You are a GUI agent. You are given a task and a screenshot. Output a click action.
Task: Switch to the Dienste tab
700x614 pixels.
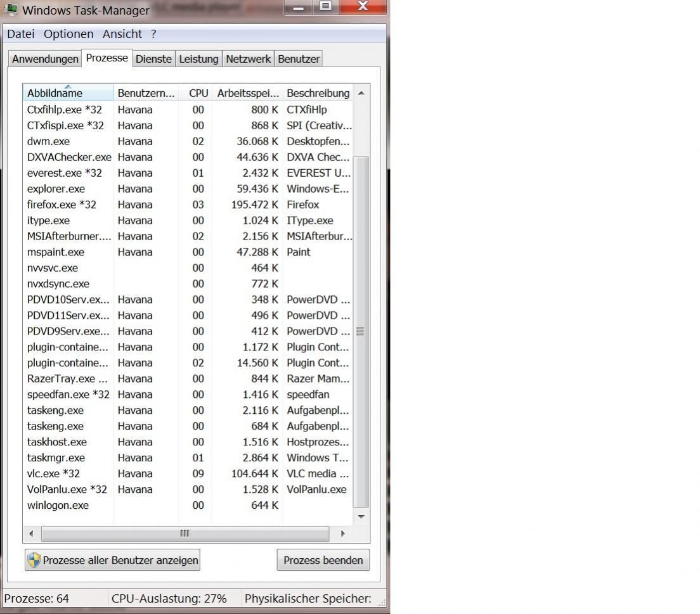click(153, 59)
